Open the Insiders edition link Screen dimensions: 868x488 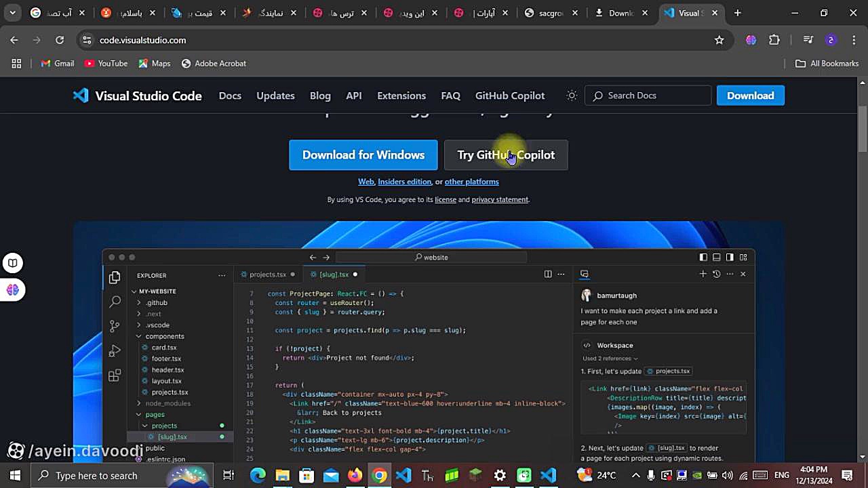[x=404, y=182]
